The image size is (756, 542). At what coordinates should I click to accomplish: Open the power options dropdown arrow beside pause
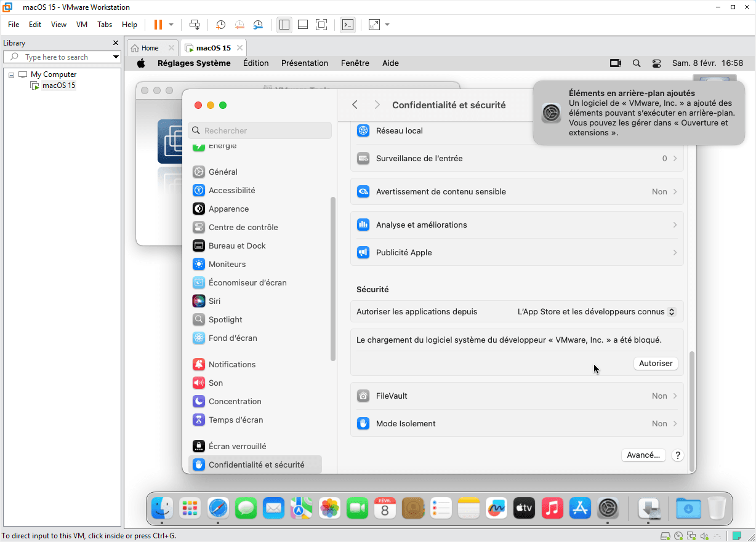[x=171, y=25]
